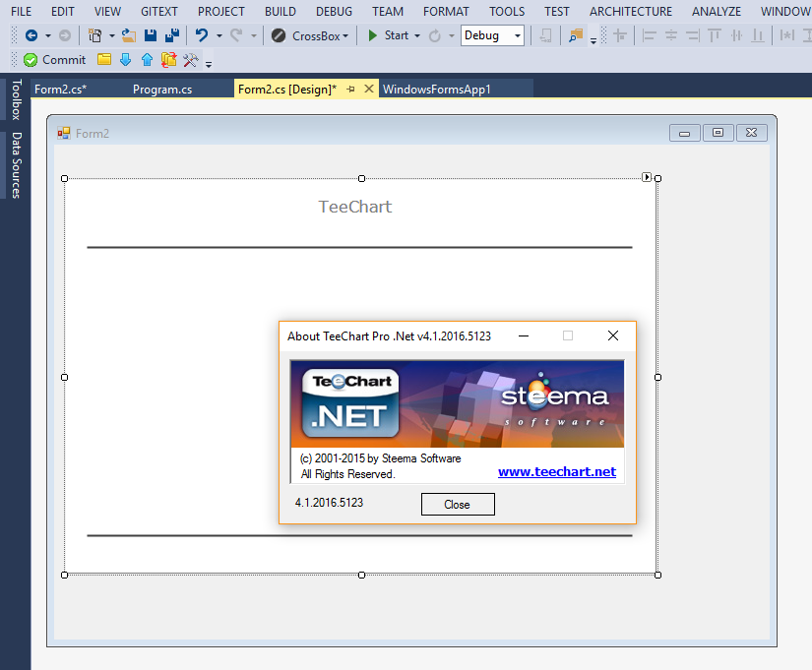Open the EDIT menu
The image size is (812, 670).
tap(63, 12)
